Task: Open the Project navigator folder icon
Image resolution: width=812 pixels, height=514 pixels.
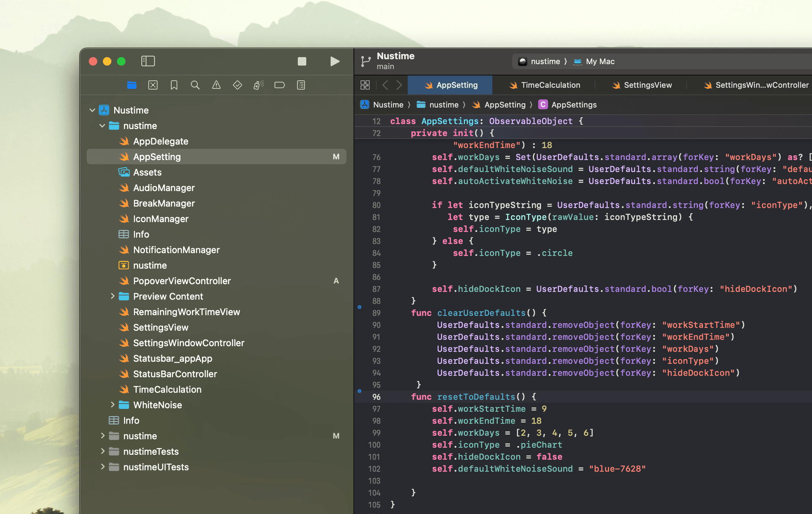Action: pos(132,85)
